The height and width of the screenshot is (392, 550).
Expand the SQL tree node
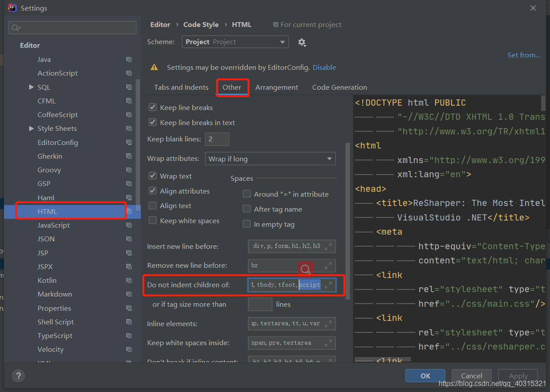click(31, 87)
